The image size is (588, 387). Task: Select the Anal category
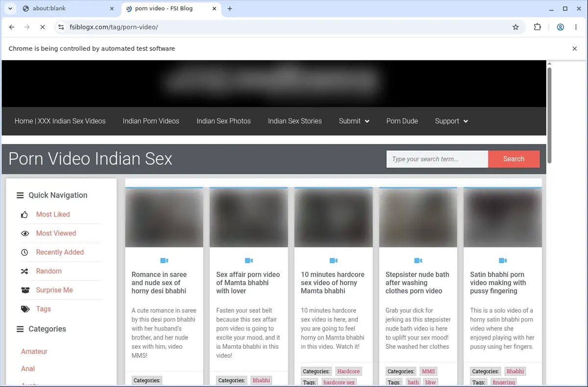[x=28, y=369]
